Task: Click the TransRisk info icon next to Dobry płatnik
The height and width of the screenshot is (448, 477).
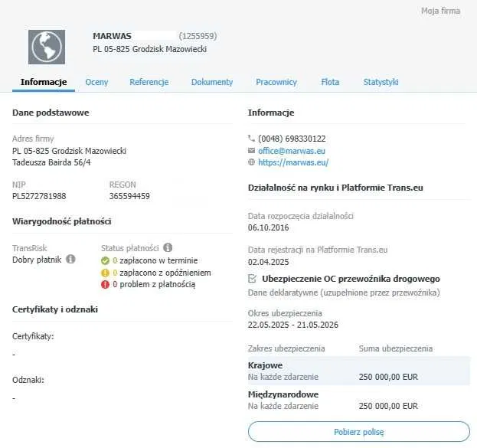Action: (x=70, y=260)
